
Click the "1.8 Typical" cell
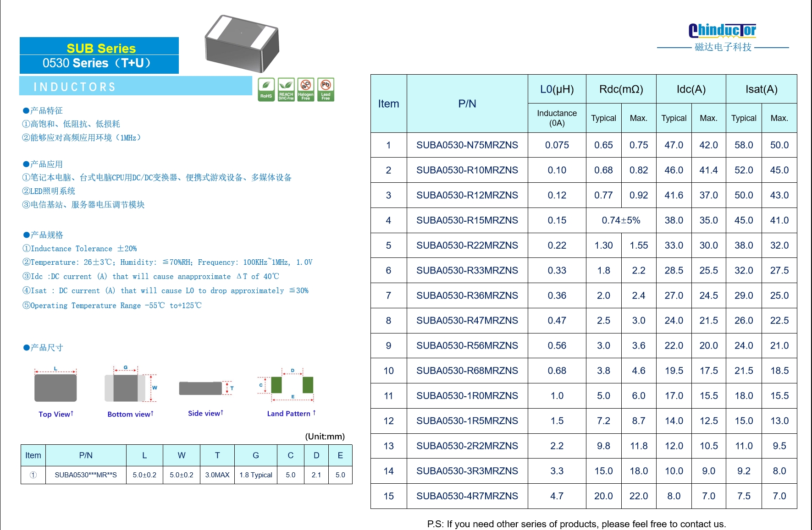(x=256, y=475)
